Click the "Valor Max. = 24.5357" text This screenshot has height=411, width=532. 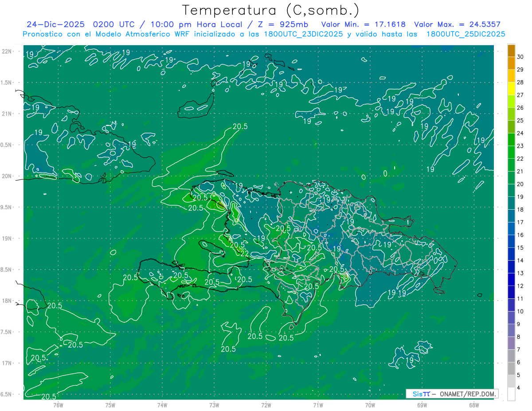pos(457,24)
